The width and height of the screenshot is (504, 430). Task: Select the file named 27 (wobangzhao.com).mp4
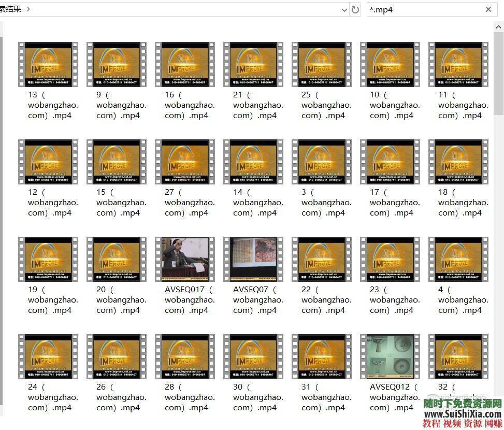click(185, 162)
